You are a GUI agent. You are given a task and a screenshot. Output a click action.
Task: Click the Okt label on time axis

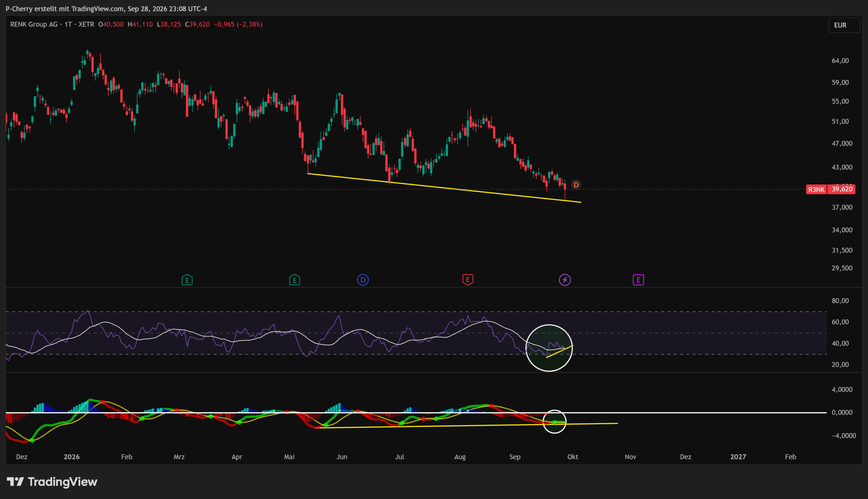573,457
